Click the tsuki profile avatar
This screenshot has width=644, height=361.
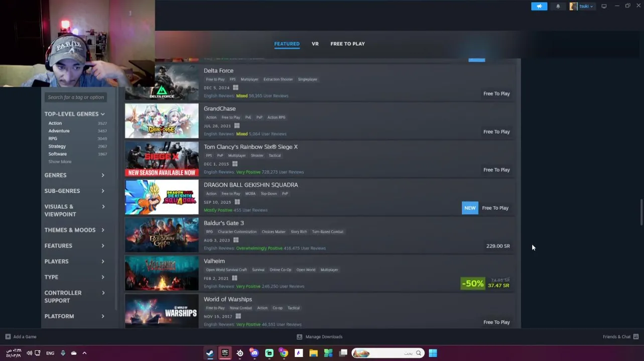tap(573, 7)
